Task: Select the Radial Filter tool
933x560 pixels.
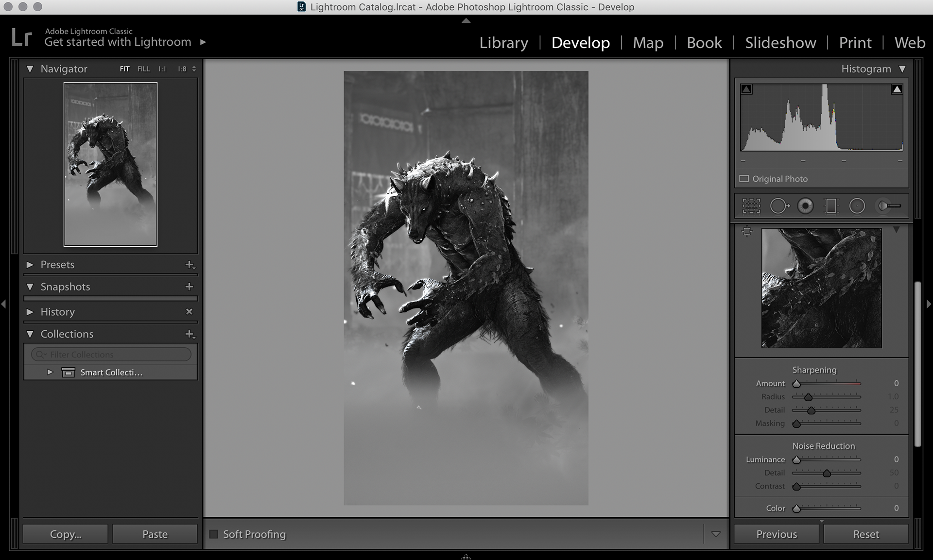Action: (x=857, y=206)
